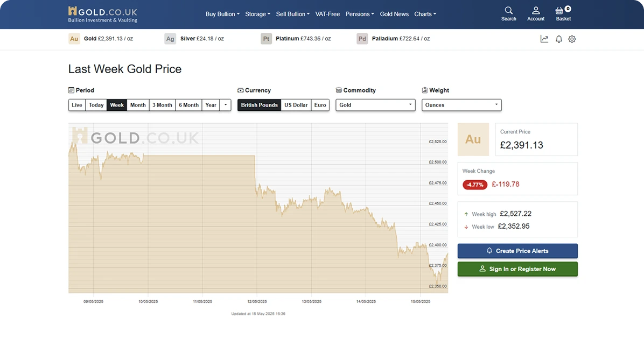Click the -4.77% week change badge
644x339 pixels.
475,185
